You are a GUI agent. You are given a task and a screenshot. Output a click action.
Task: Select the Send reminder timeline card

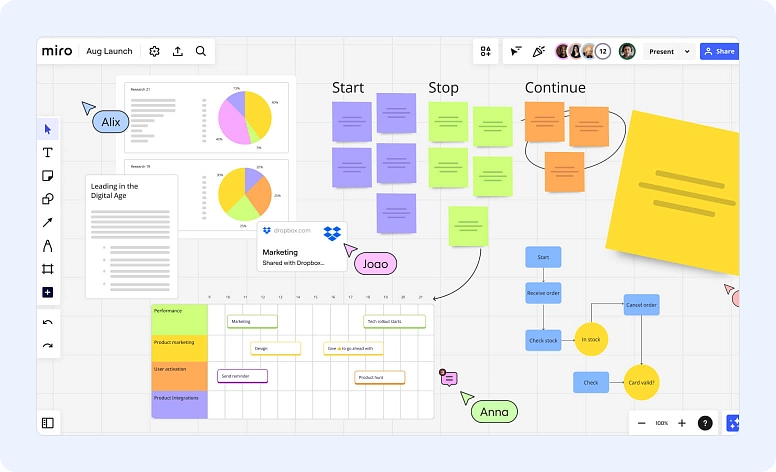242,376
